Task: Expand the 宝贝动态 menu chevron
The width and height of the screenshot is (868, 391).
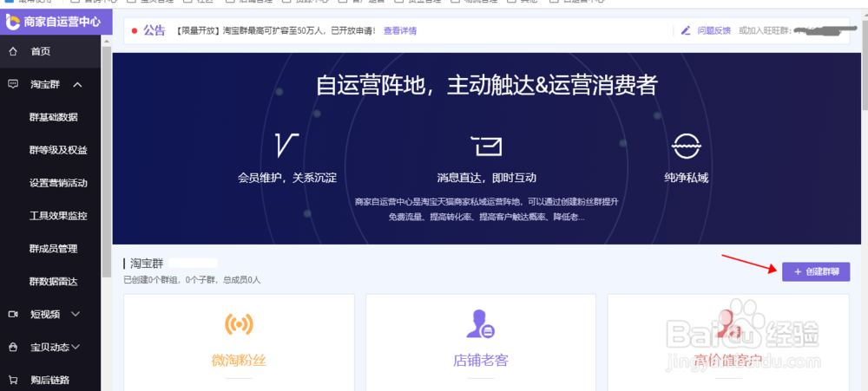Action: point(76,347)
